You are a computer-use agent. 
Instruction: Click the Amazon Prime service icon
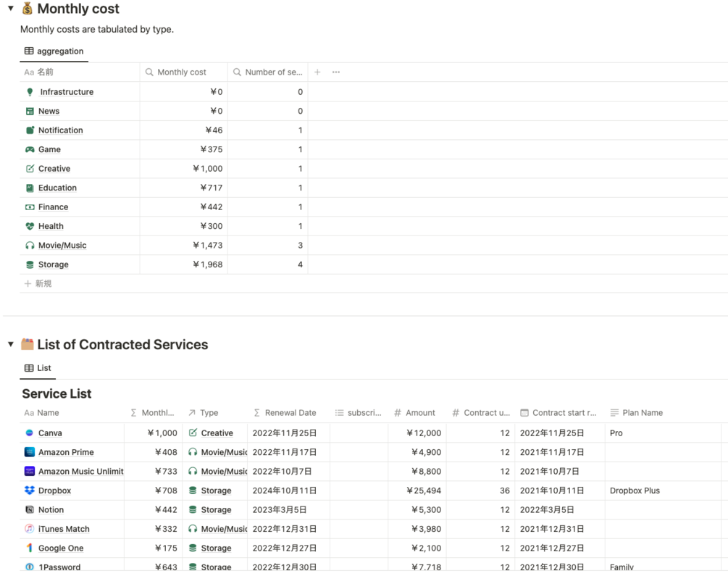pos(29,452)
